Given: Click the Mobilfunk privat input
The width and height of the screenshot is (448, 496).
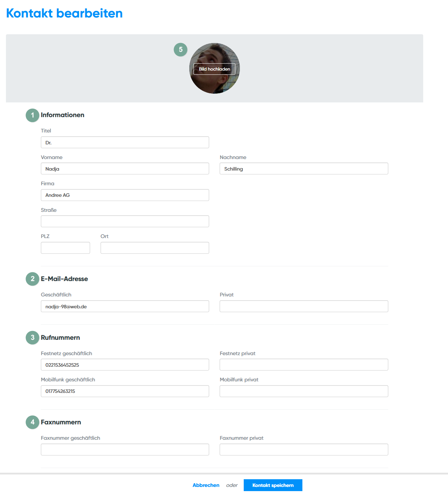Looking at the screenshot, I should (304, 391).
